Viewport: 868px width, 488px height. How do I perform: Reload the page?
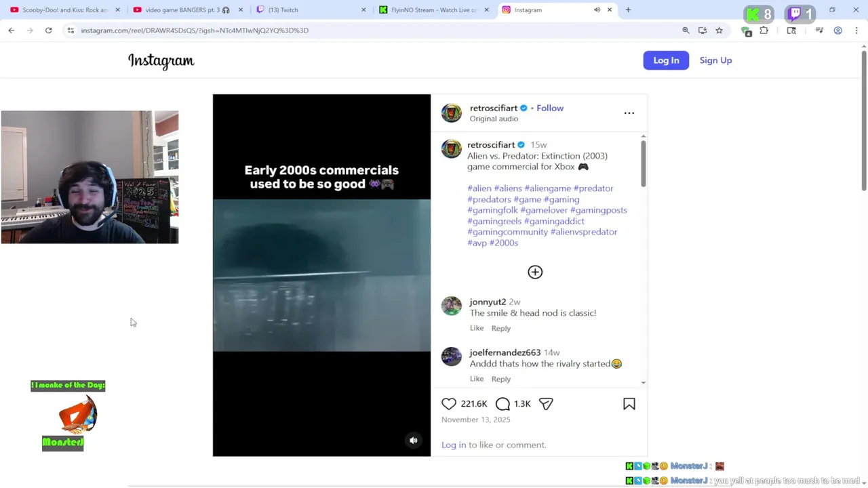[x=48, y=30]
